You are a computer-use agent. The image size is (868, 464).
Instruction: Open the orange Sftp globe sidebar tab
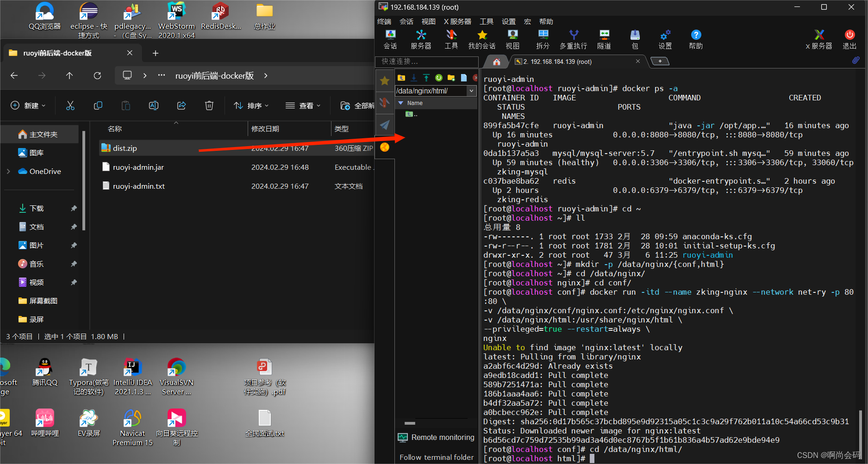tap(385, 147)
